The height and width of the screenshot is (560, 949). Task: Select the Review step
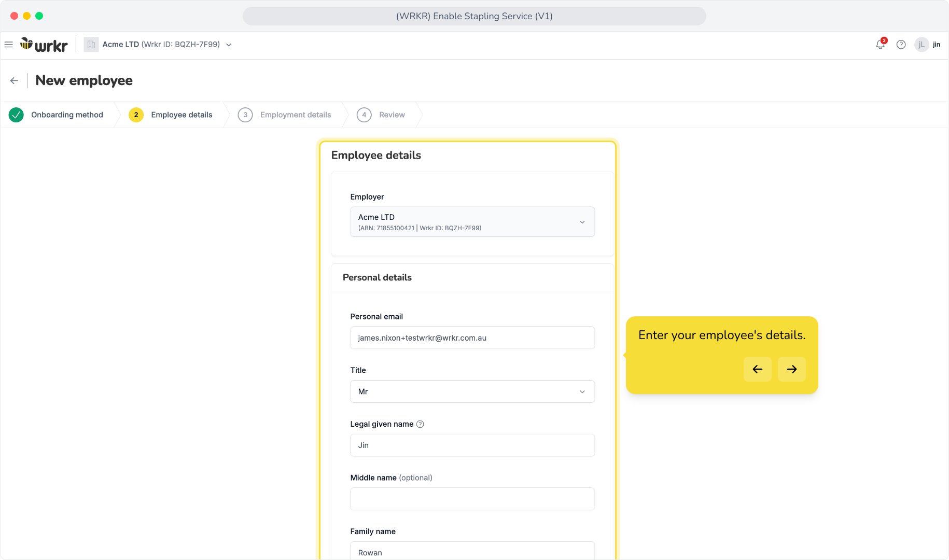click(381, 115)
